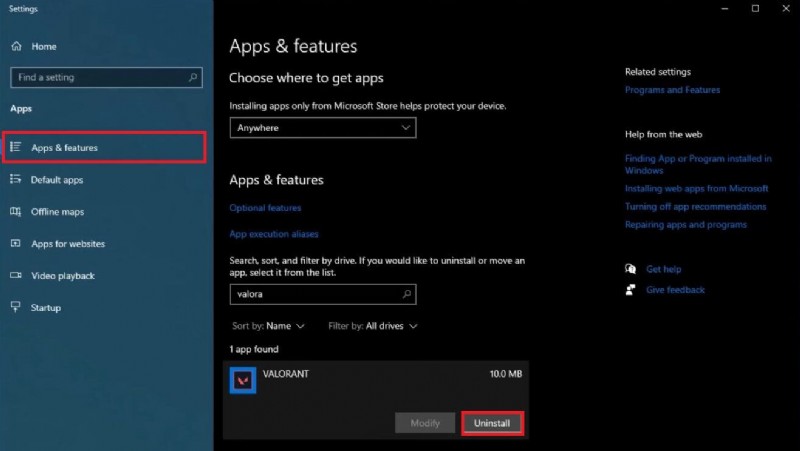This screenshot has height=451, width=800.
Task: Click the Get help link
Action: [x=663, y=269]
